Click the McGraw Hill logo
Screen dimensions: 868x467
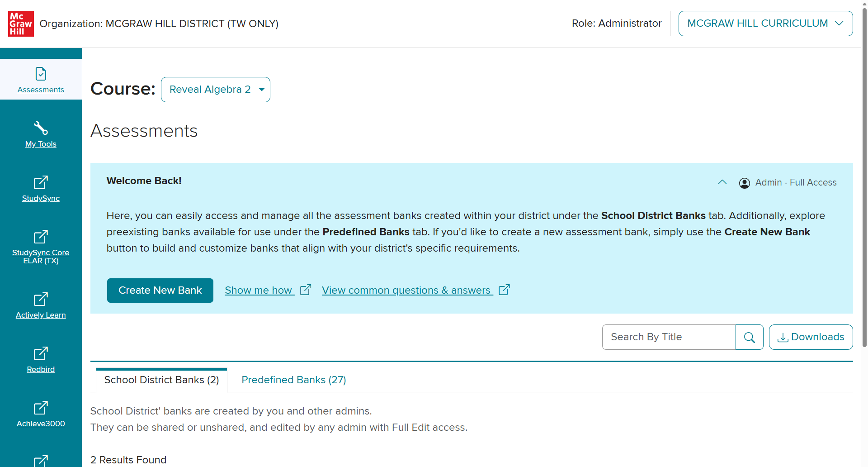tap(21, 24)
